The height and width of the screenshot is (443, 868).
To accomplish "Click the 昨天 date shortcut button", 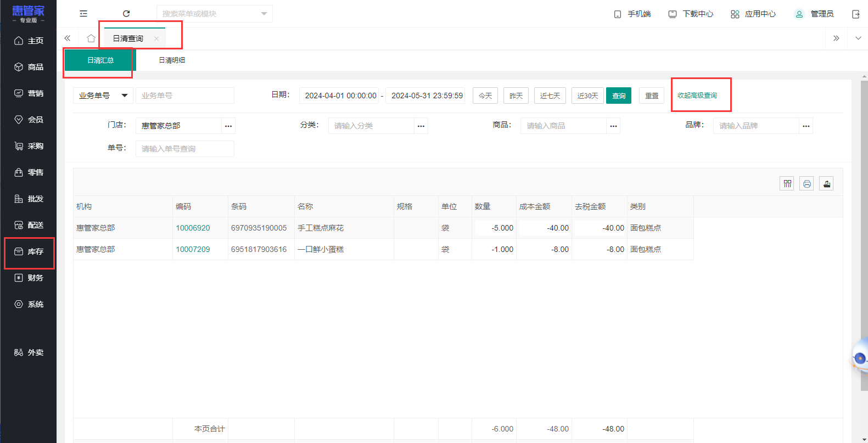I will (516, 96).
